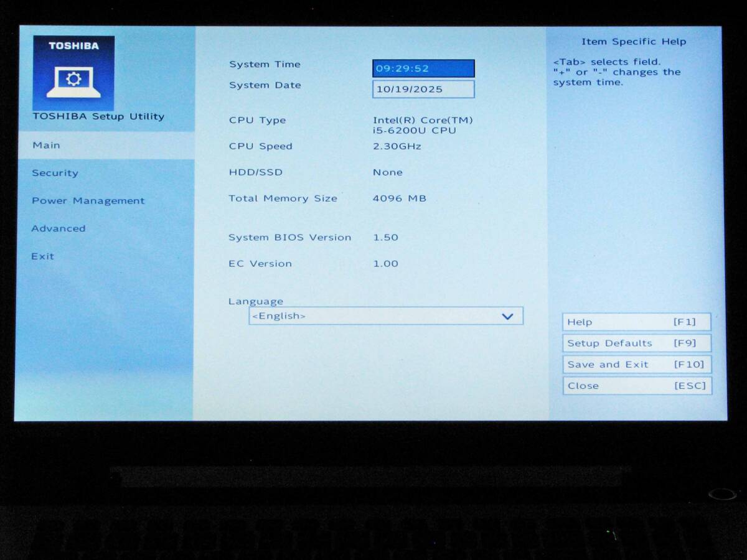Click the System Time label
This screenshot has width=747, height=560.
[x=265, y=64]
